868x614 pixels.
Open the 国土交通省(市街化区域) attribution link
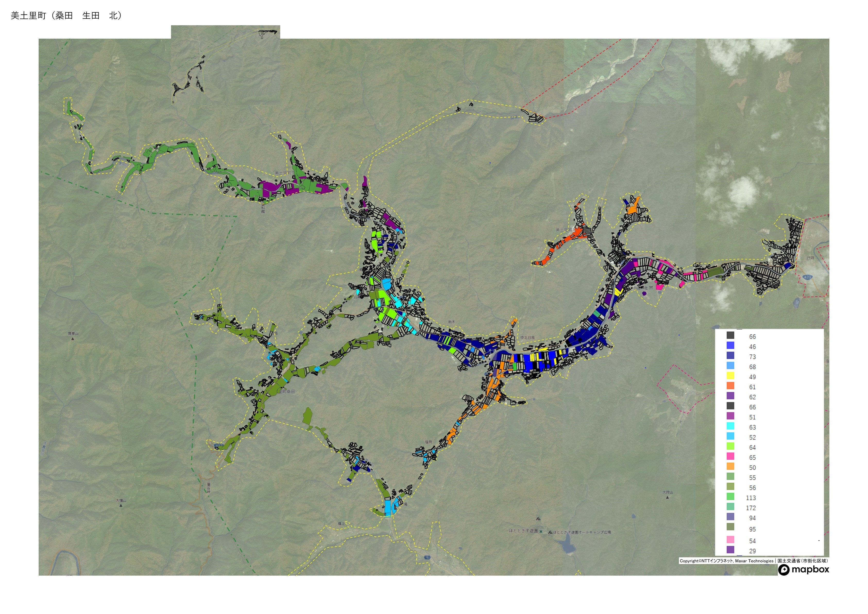tap(803, 561)
